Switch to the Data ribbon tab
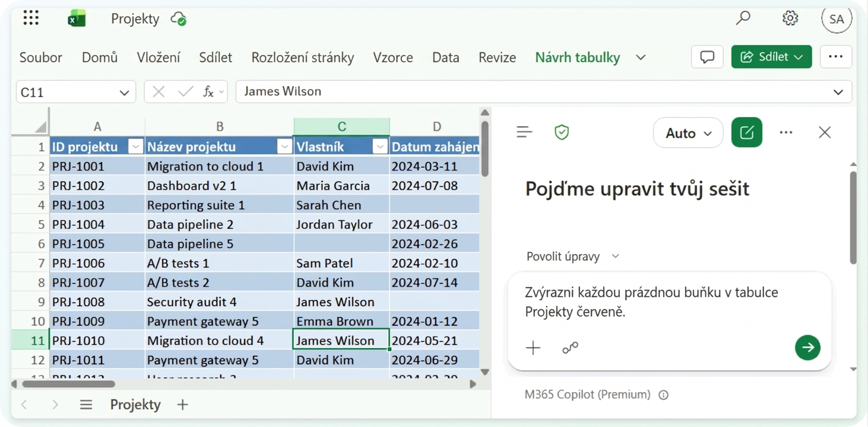Screen dimensions: 868x427 tap(446, 58)
